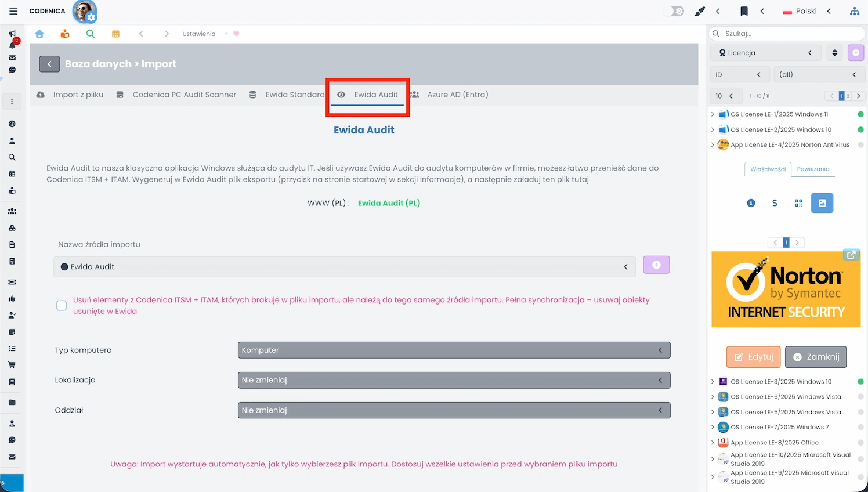This screenshot has height=492, width=868.
Task: Open the Typ komputera dropdown
Action: (x=454, y=350)
